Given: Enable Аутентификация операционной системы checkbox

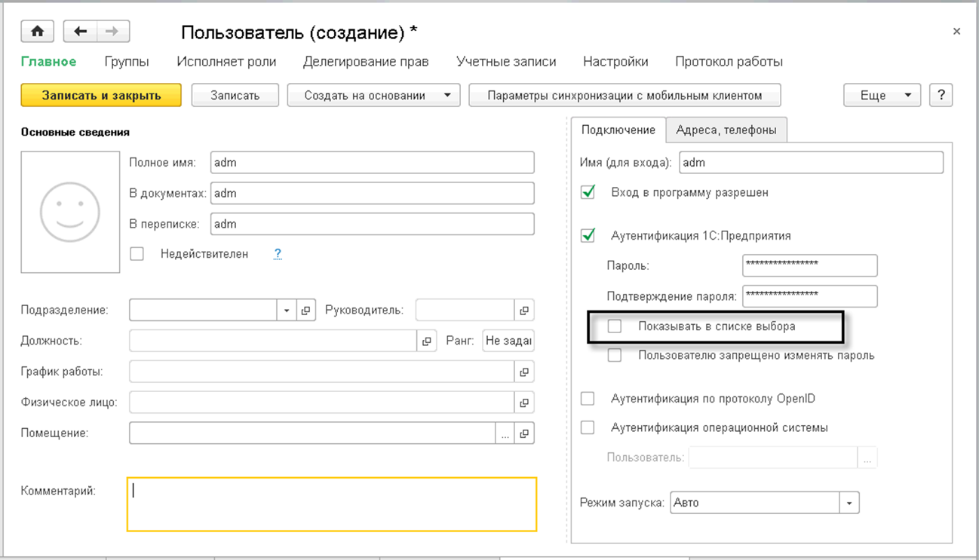Looking at the screenshot, I should 588,427.
